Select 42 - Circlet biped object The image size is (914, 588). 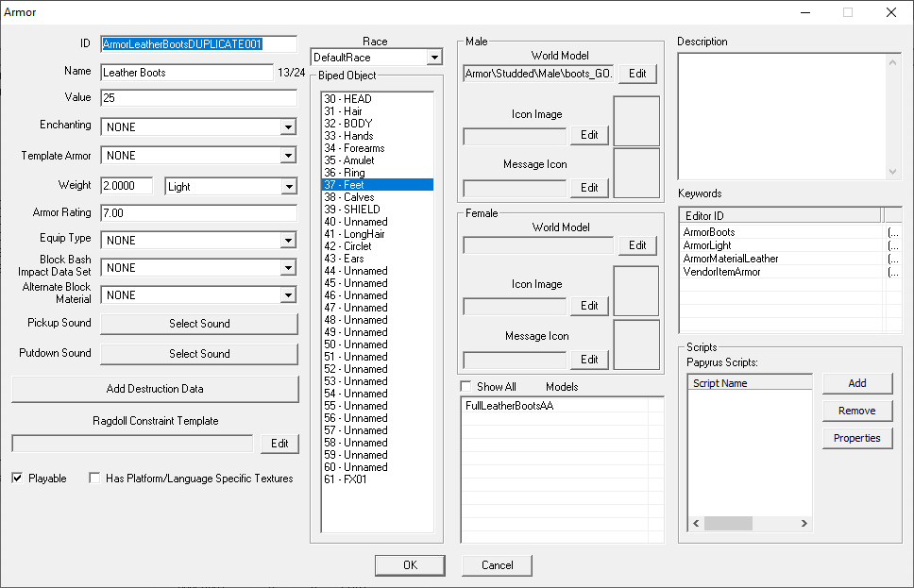point(377,246)
